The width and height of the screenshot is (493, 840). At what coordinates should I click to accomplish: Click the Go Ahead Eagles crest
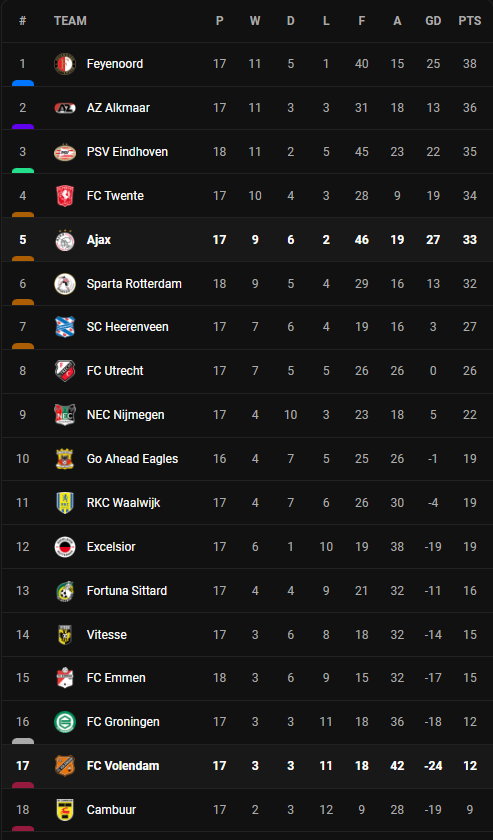click(65, 459)
